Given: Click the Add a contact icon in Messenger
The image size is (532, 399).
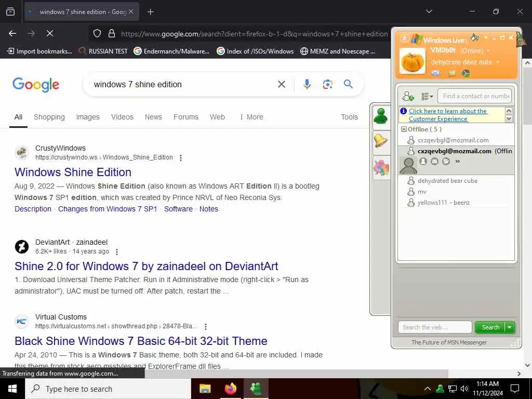Looking at the screenshot, I should [408, 96].
